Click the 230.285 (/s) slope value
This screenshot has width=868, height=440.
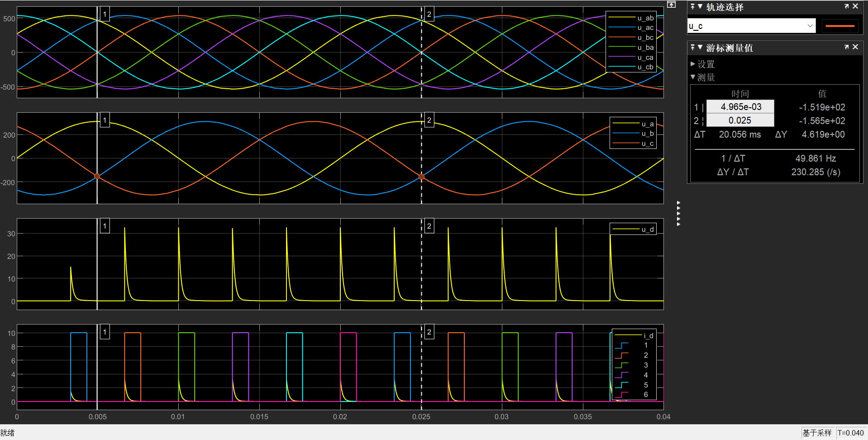tap(816, 172)
